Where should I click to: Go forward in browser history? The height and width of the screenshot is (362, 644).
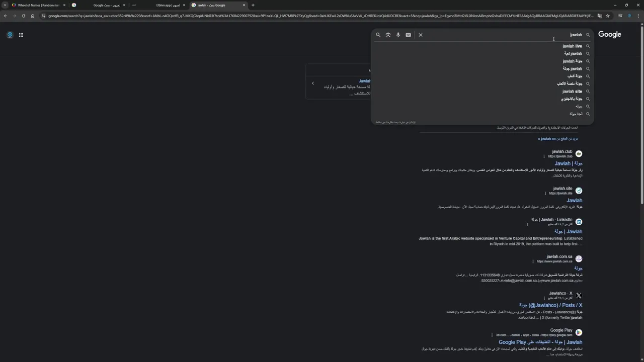14,16
